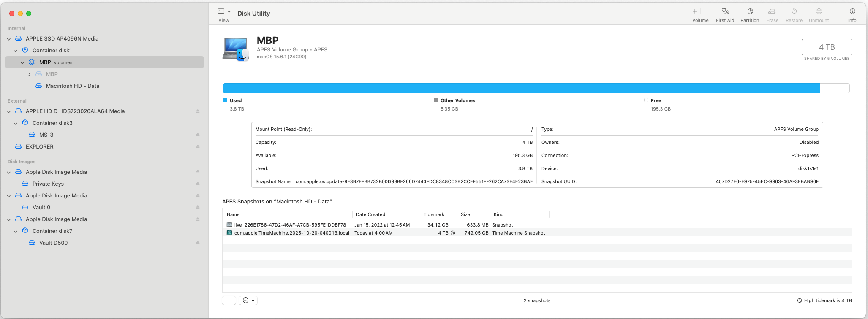Click the First Aid toolbar icon

pos(725,11)
